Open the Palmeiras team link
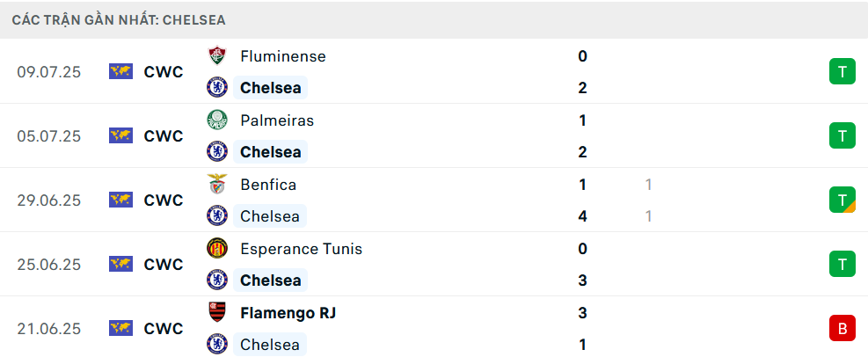868x357 pixels. click(x=277, y=120)
